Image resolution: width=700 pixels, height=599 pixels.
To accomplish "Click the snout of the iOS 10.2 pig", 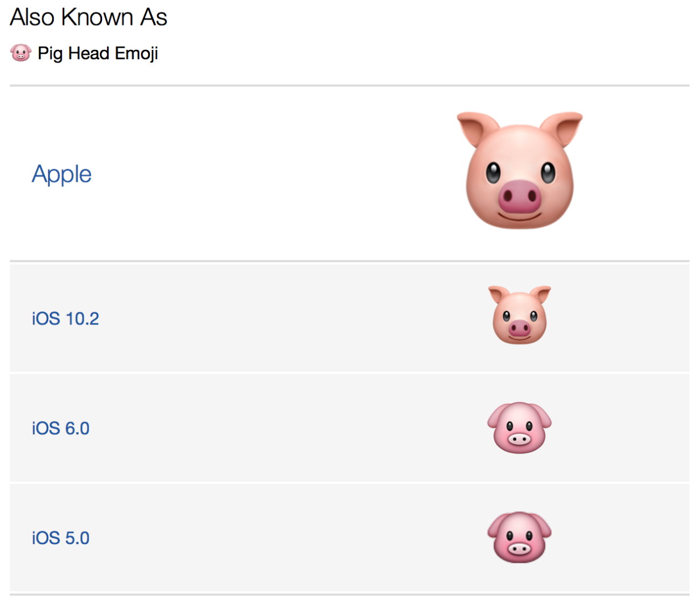I will pyautogui.click(x=520, y=329).
